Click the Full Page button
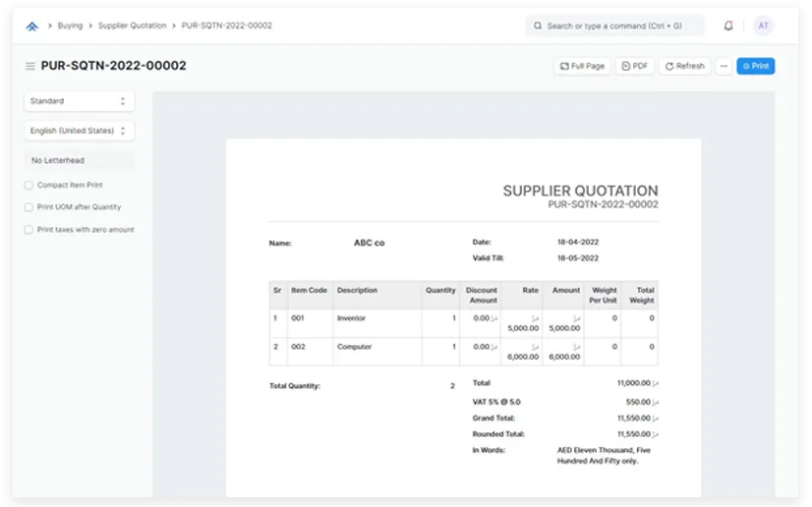This screenshot has height=507, width=812. coord(583,66)
